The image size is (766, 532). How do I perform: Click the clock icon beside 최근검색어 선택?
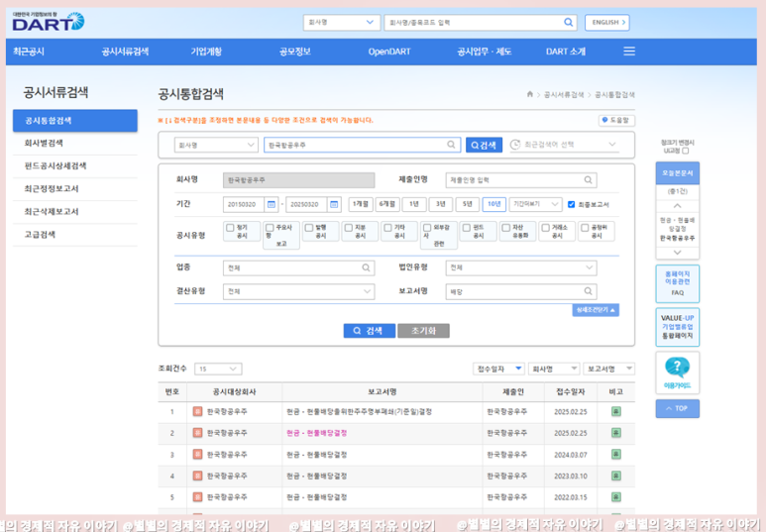[515, 145]
